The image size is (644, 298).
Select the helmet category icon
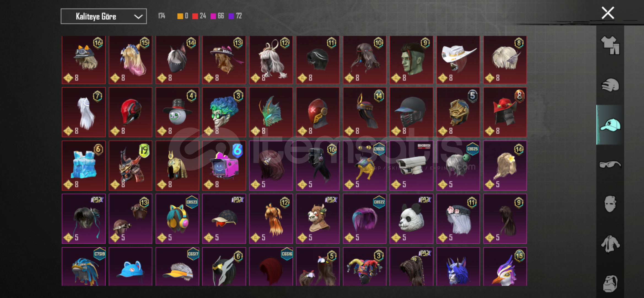(610, 85)
